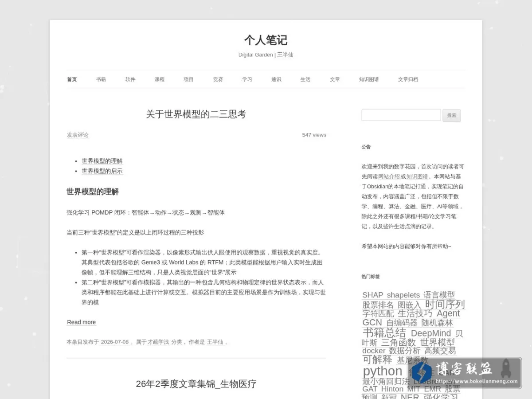Viewport: 532px width, 399px height.
Task: Click the 生活技巧 tag
Action: pos(415,313)
